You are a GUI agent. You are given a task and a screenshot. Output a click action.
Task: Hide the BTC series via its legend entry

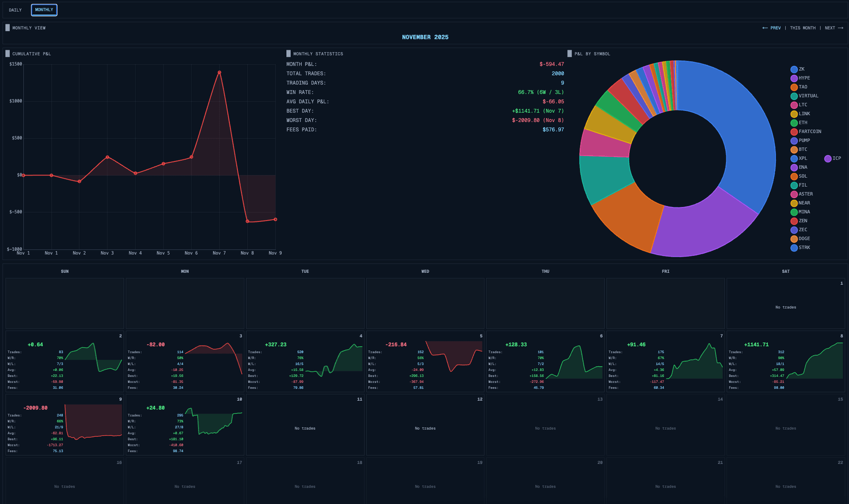pyautogui.click(x=794, y=149)
